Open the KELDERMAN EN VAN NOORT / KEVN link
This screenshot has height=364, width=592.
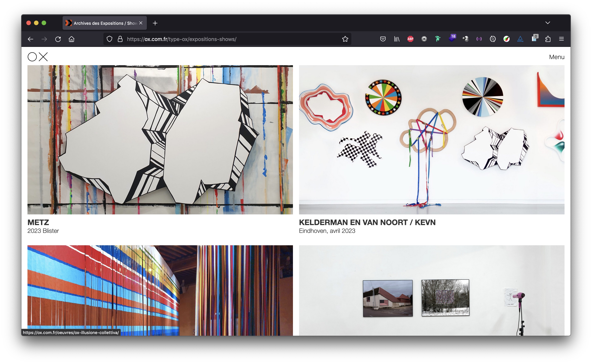[x=367, y=222]
